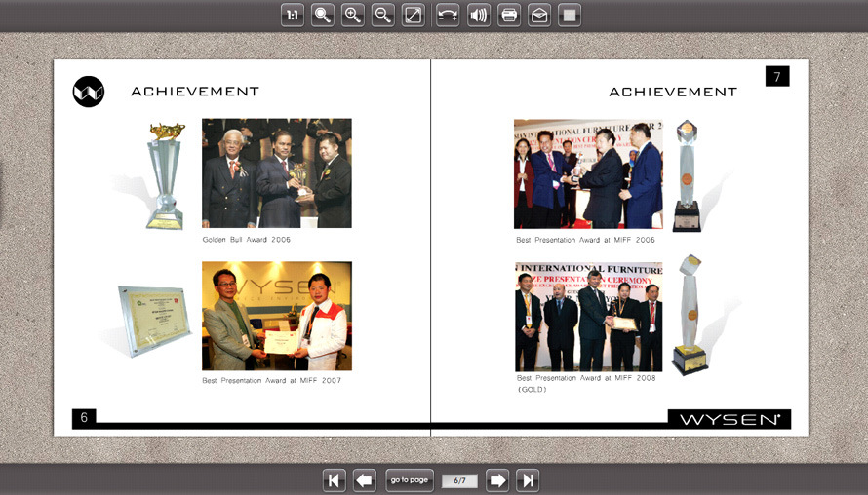868x495 pixels.
Task: Click the WYSEN brand logo in the footer
Action: pos(730,419)
